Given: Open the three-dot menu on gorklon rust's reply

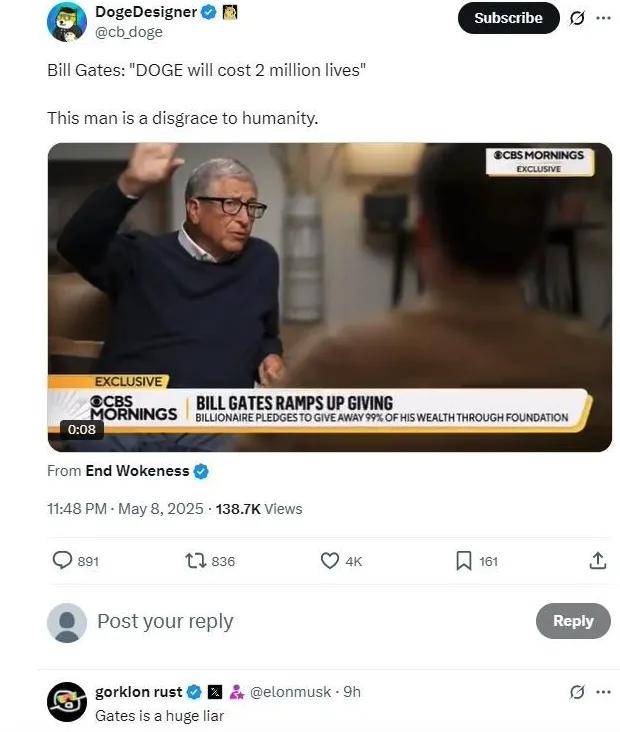Looking at the screenshot, I should tap(603, 692).
